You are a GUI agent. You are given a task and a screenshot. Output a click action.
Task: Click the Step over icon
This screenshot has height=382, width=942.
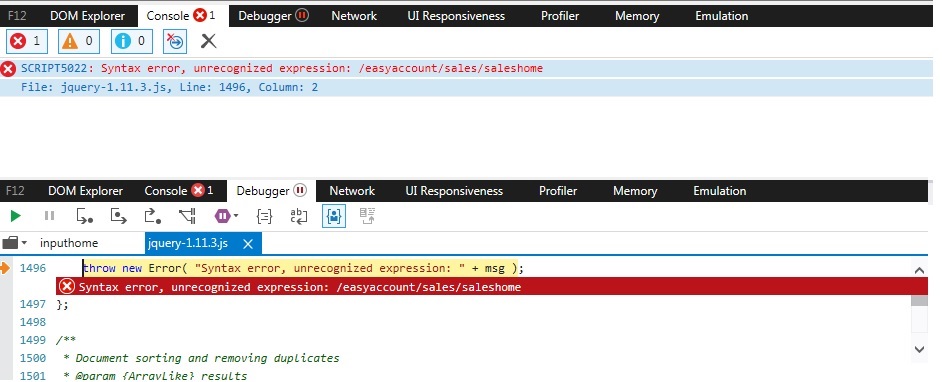pyautogui.click(x=118, y=216)
